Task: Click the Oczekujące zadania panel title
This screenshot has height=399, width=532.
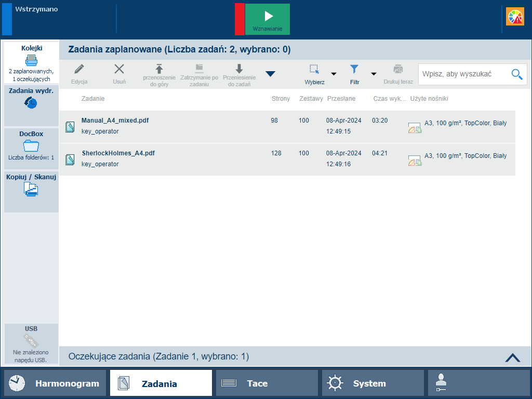Action: 158,356
